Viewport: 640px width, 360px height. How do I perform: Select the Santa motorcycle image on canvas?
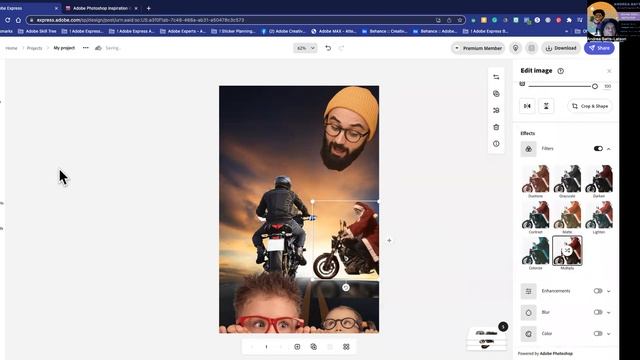[x=346, y=241]
